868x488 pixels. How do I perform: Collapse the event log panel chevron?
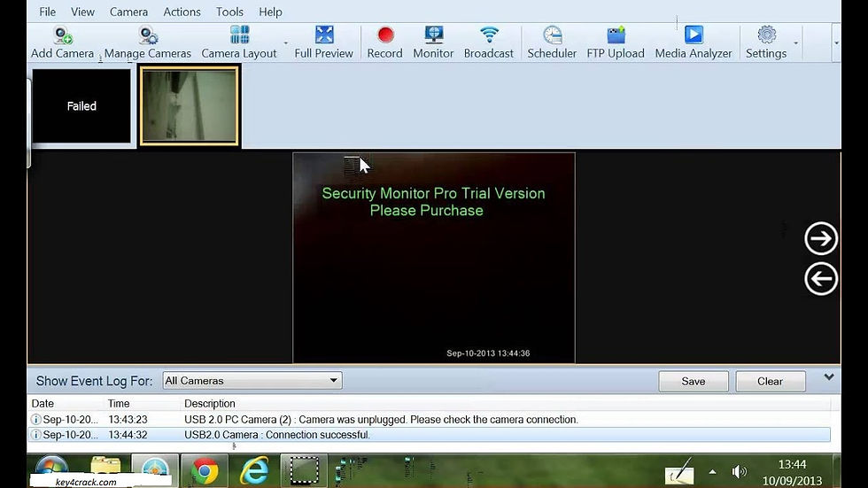tap(829, 377)
